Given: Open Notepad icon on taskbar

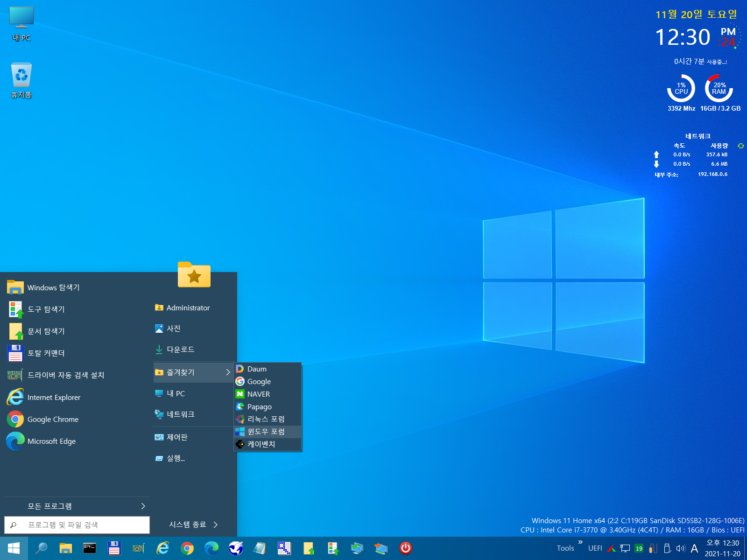Looking at the screenshot, I should (x=260, y=548).
